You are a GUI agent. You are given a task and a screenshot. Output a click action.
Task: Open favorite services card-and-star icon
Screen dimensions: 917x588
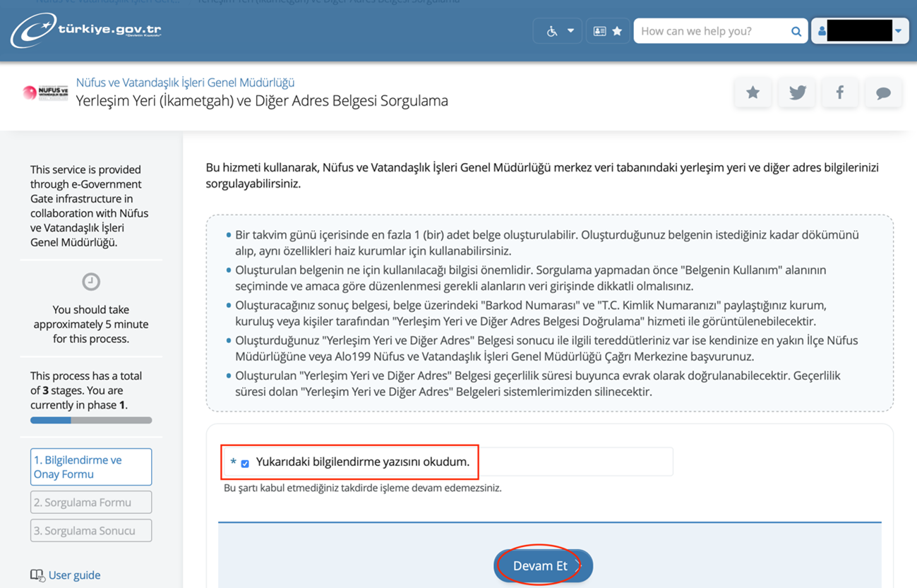click(x=607, y=31)
